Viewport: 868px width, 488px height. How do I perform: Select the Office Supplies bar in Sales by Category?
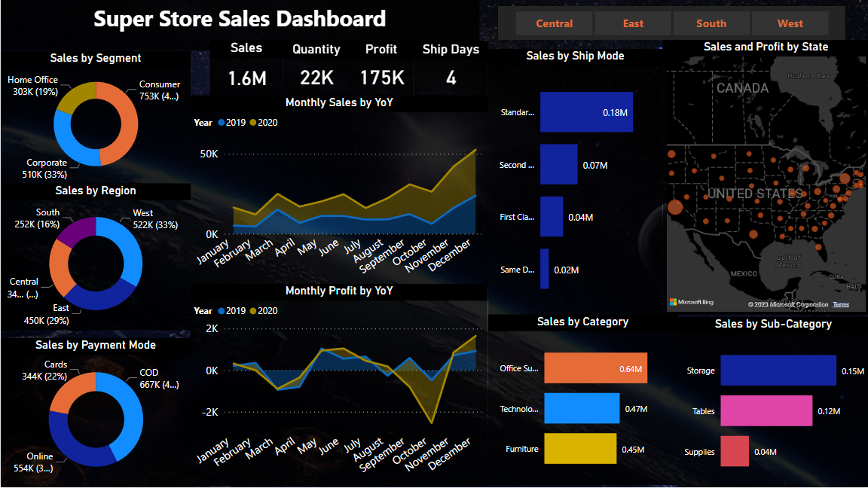[x=595, y=368]
